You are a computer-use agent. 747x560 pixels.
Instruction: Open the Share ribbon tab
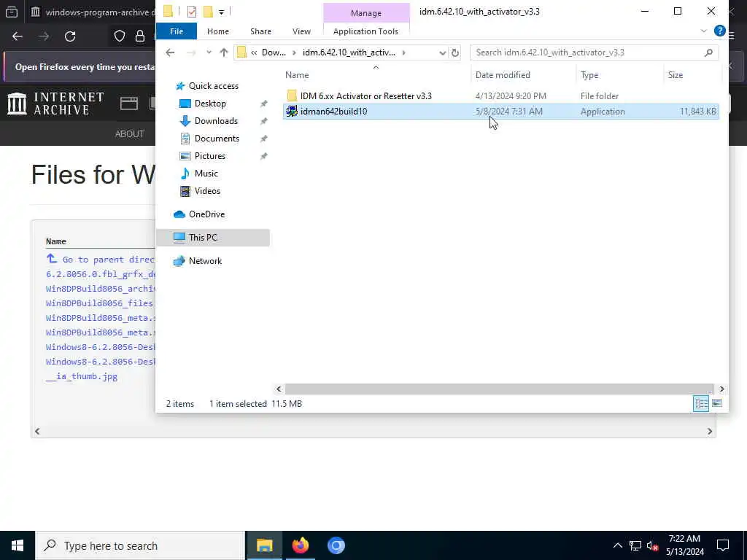[x=260, y=31]
